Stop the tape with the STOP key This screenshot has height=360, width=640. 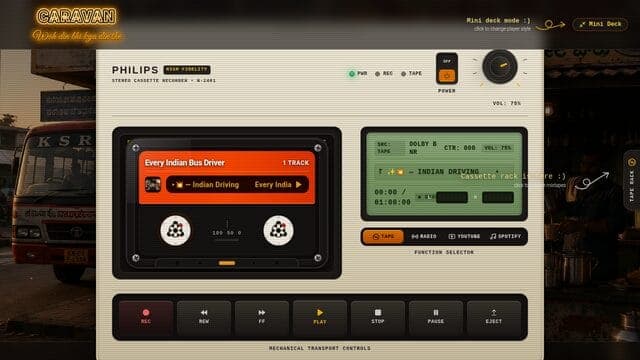[378, 317]
